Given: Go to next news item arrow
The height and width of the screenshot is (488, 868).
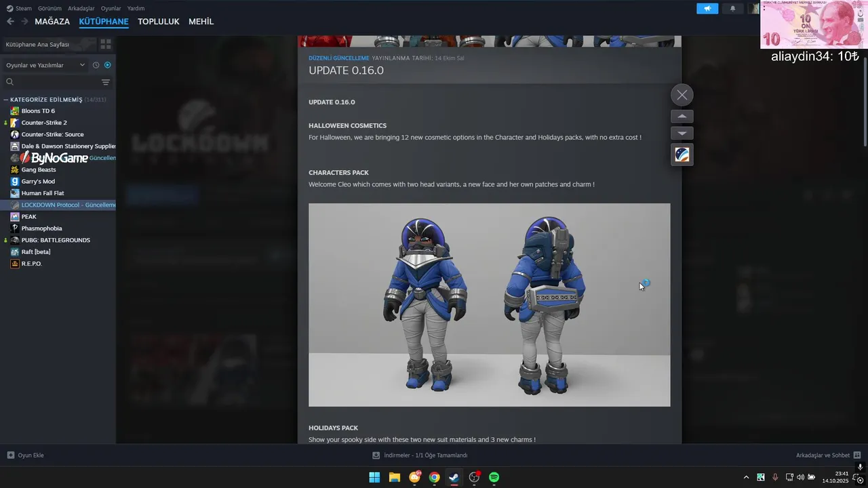Looking at the screenshot, I should coord(682,134).
